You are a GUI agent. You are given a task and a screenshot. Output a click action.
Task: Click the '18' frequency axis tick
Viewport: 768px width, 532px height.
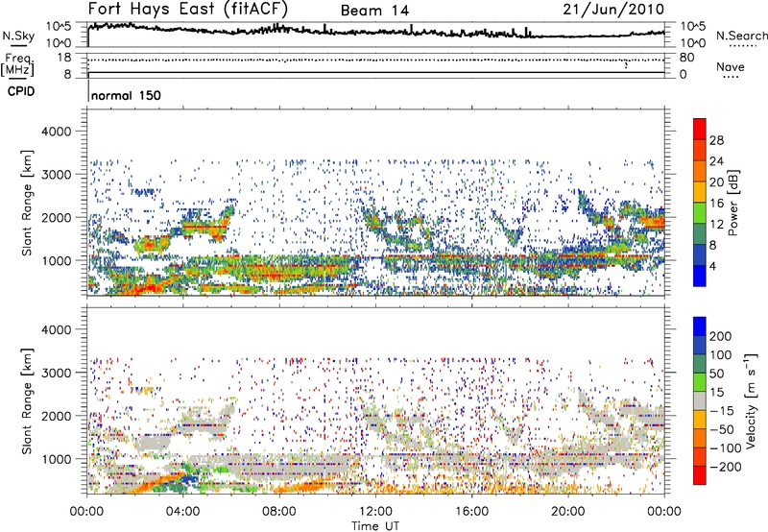(x=64, y=58)
